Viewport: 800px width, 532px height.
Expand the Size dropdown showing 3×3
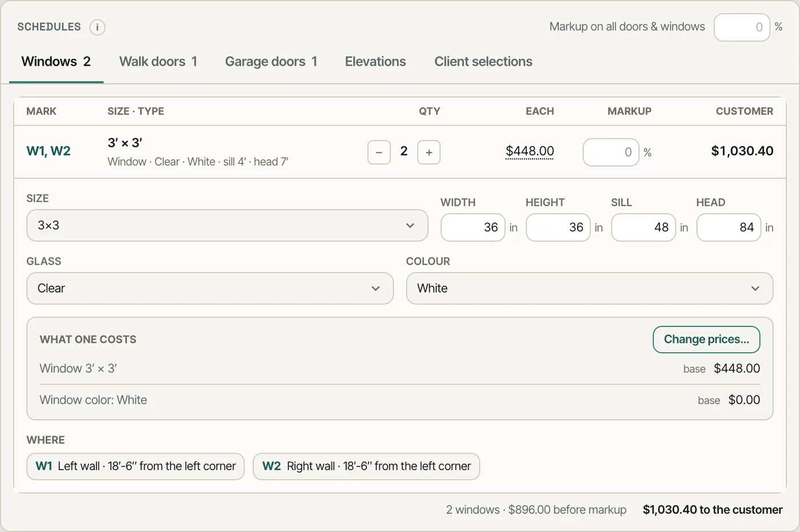[x=227, y=225]
